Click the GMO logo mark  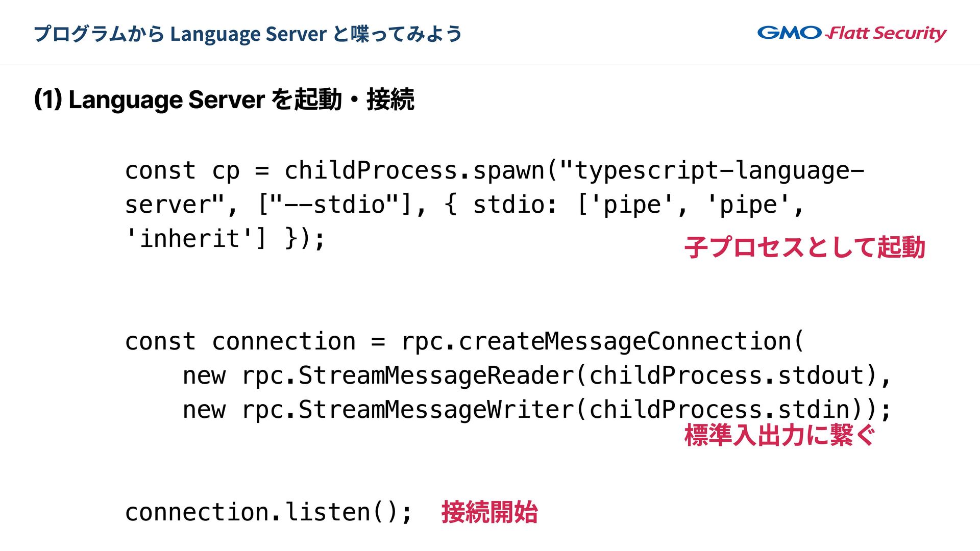789,33
